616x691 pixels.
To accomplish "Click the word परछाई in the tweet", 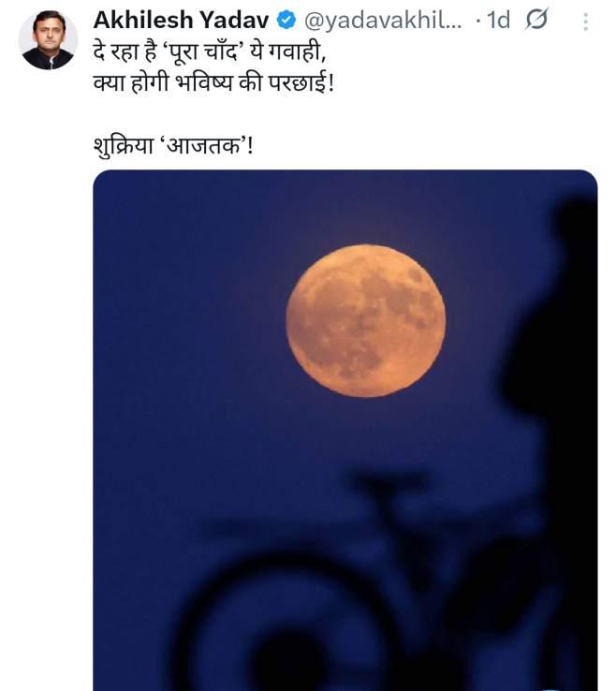I will [299, 82].
